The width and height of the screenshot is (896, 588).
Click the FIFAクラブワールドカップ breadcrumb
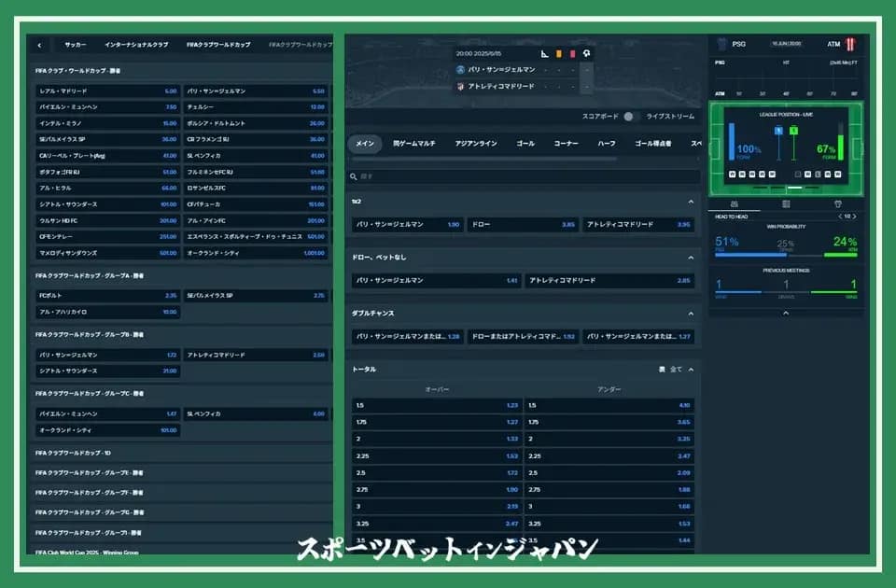(218, 45)
